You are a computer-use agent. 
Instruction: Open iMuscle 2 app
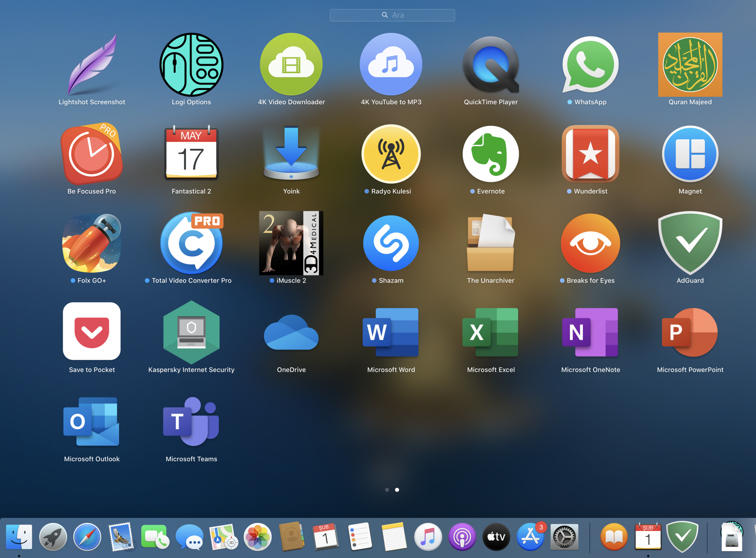coord(291,243)
